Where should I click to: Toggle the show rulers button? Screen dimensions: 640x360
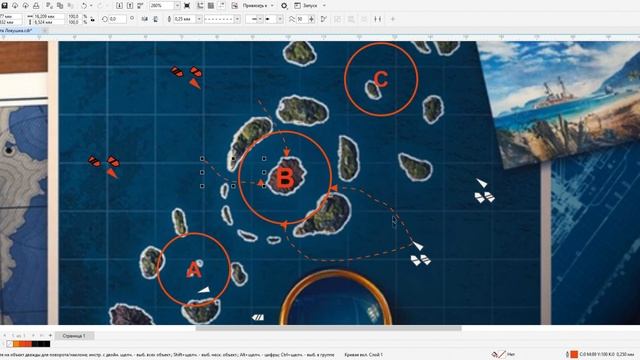(x=200, y=6)
